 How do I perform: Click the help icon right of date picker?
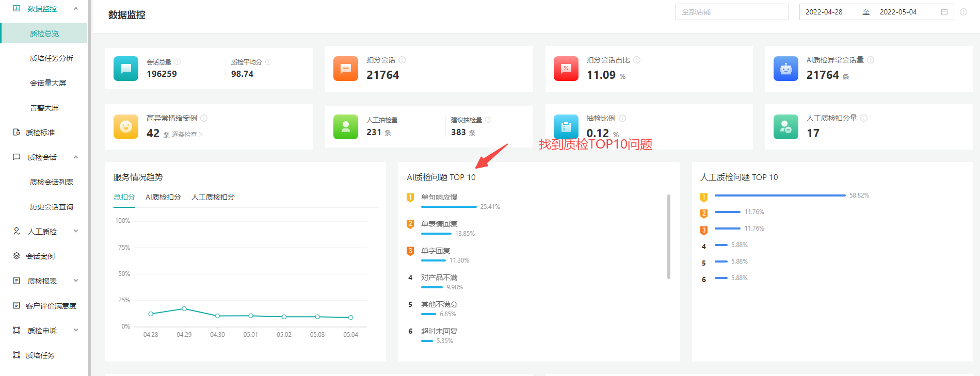click(963, 12)
